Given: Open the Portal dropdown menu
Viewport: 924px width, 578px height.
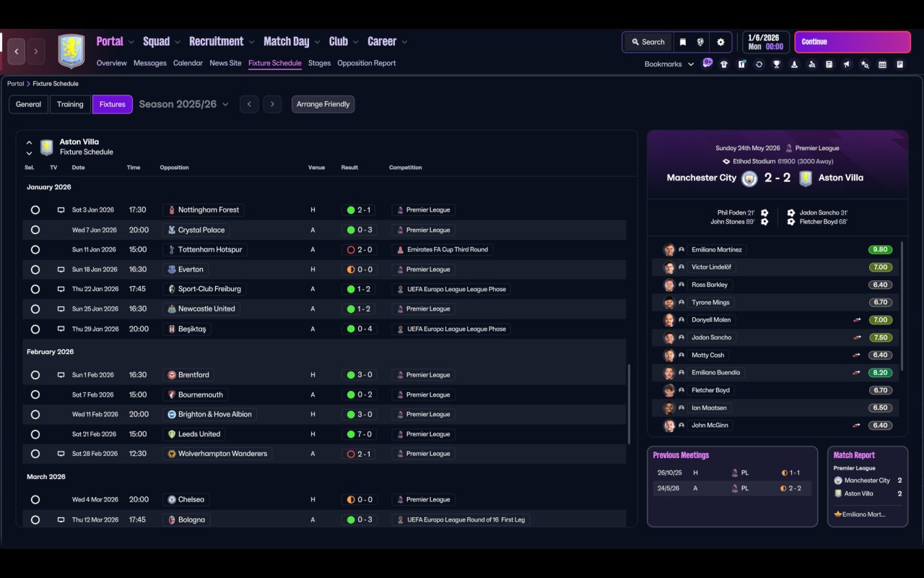Looking at the screenshot, I should pos(115,42).
